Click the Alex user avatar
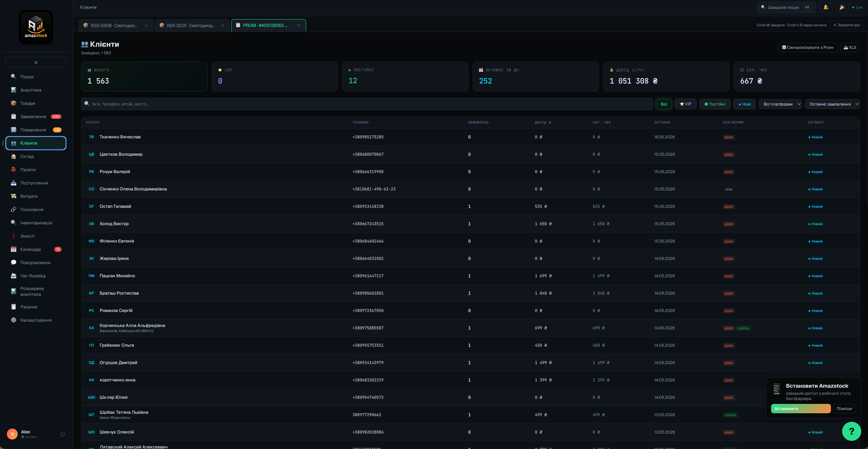Screen dimensions: 868x449 pos(12,434)
